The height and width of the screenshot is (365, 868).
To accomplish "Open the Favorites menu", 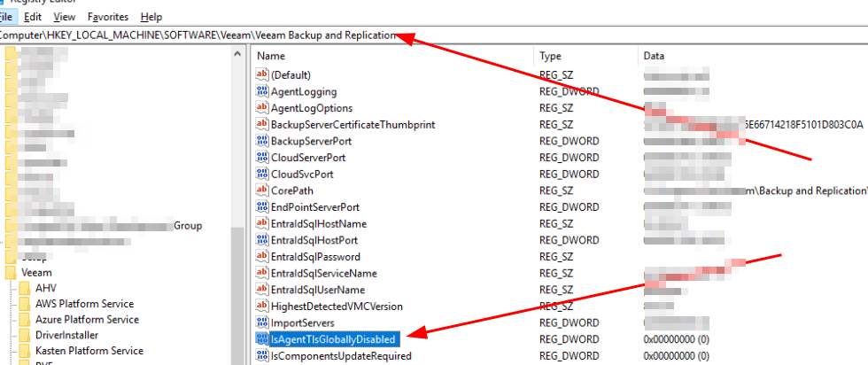I will click(108, 17).
